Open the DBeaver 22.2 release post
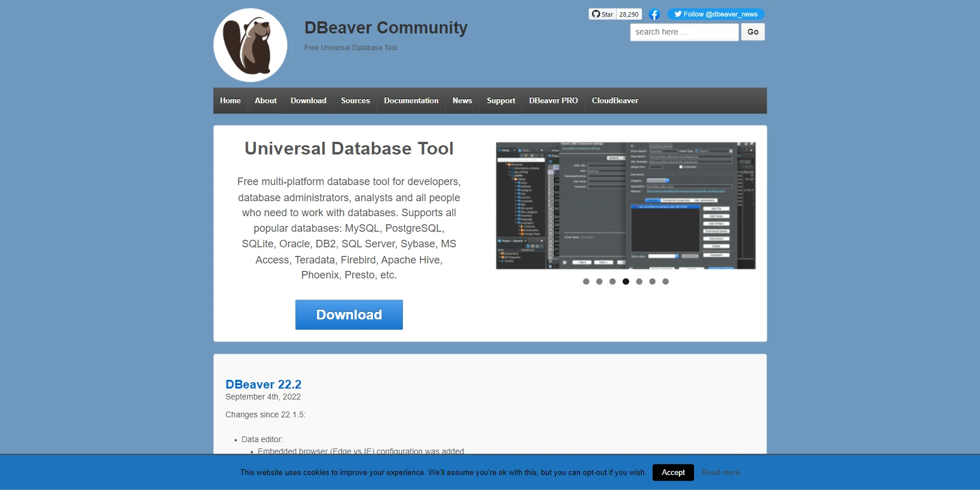 pos(263,385)
